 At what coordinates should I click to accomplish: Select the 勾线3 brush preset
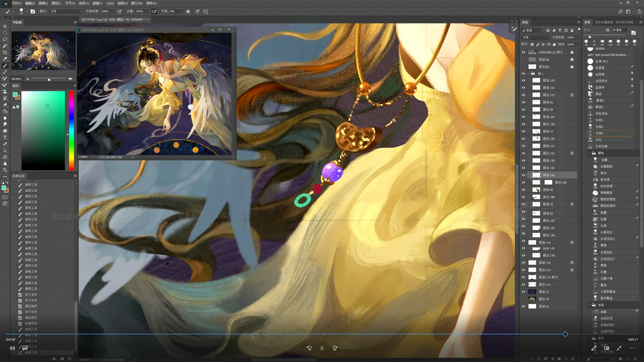click(610, 133)
